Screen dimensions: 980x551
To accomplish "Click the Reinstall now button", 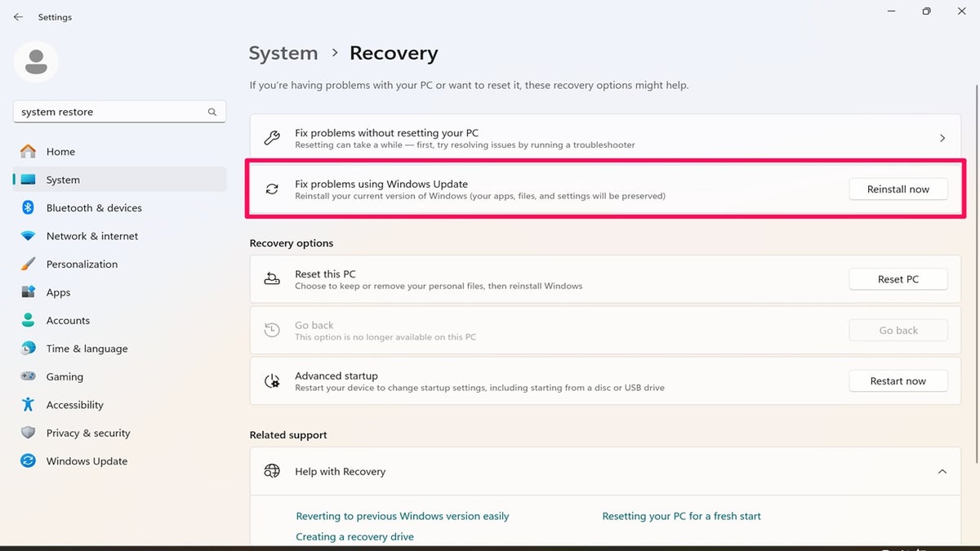I will [x=898, y=189].
